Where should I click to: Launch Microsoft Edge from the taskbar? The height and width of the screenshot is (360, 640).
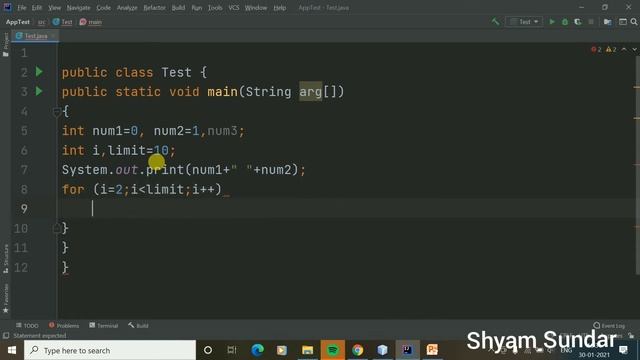point(257,350)
